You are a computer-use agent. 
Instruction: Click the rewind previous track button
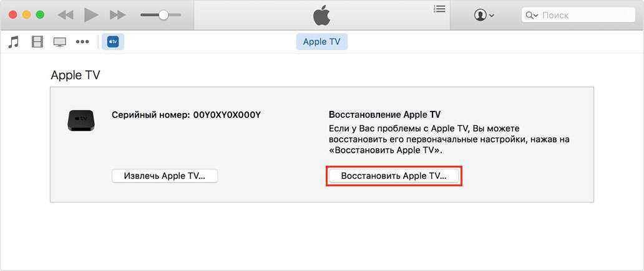(x=66, y=15)
